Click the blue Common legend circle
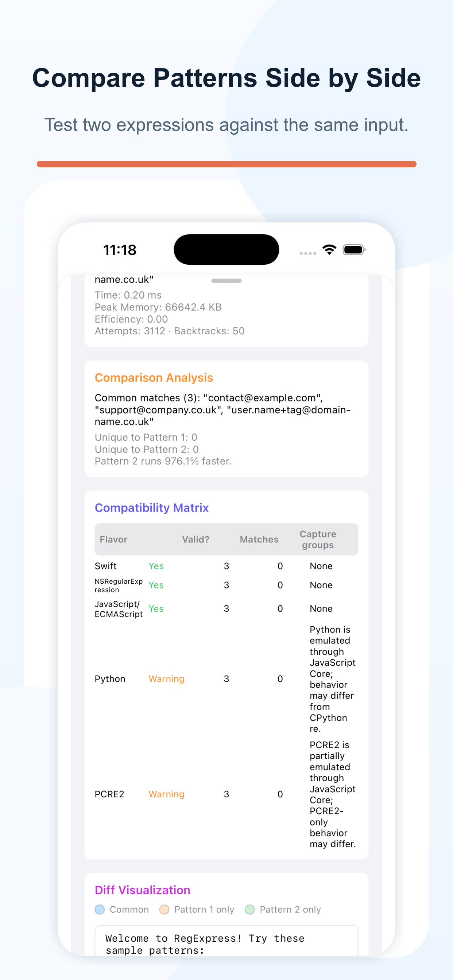Screen dimensions: 453x980 pyautogui.click(x=100, y=909)
